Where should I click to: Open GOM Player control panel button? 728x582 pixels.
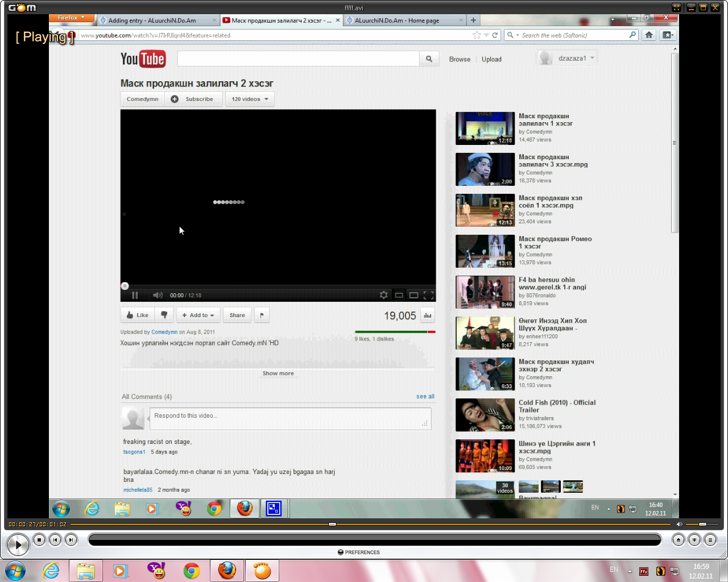[694, 539]
